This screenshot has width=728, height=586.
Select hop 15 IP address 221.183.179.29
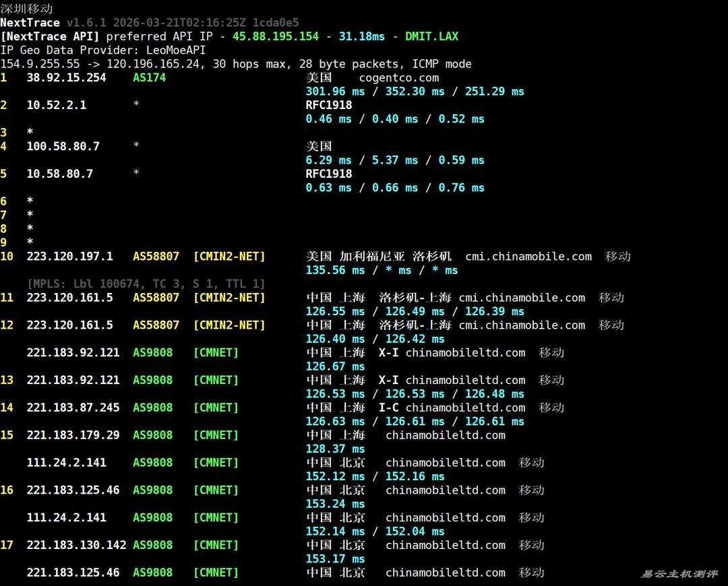pos(73,435)
